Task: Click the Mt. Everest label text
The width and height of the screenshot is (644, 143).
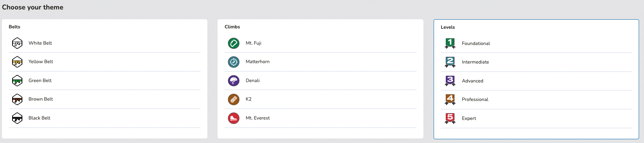Action: pyautogui.click(x=258, y=118)
